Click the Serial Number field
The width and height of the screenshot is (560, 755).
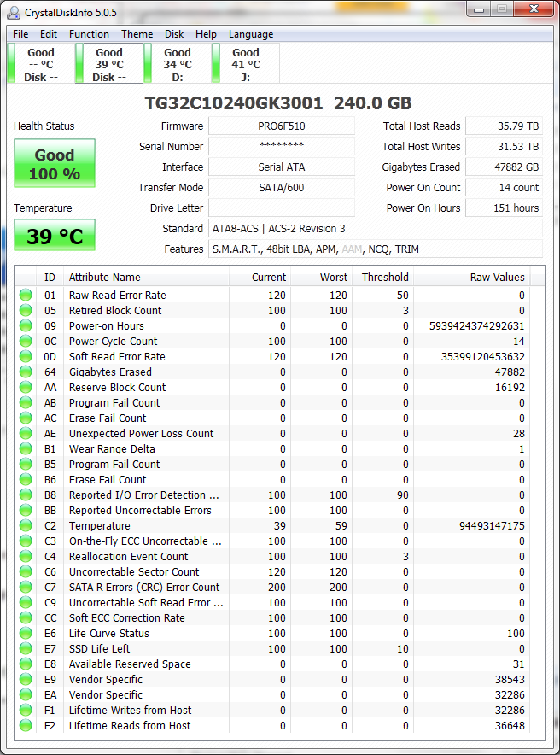281,146
